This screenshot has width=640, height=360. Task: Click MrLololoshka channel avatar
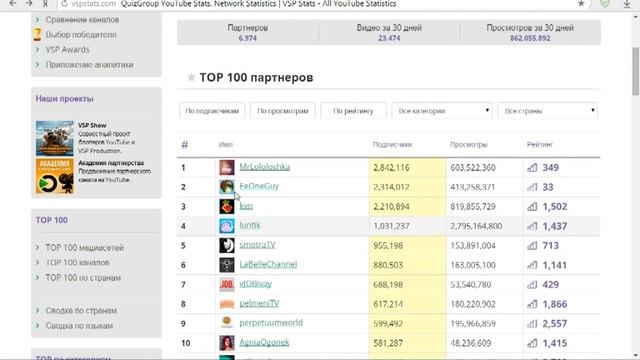227,167
